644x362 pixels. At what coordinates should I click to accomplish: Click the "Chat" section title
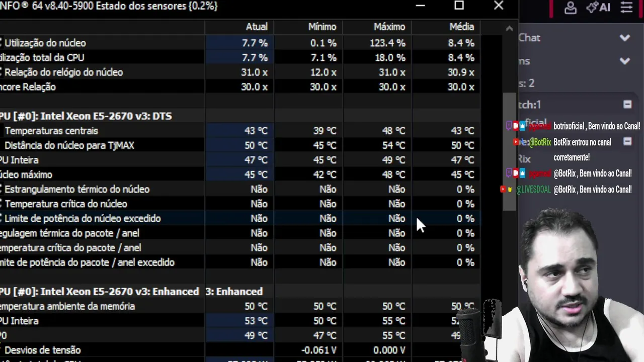click(529, 38)
